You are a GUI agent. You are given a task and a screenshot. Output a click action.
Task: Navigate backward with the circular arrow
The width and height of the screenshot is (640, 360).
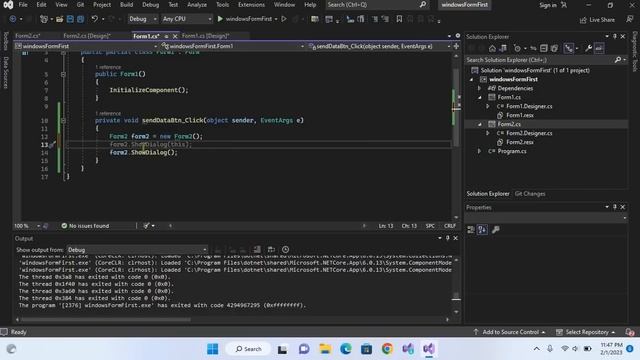coord(13,19)
